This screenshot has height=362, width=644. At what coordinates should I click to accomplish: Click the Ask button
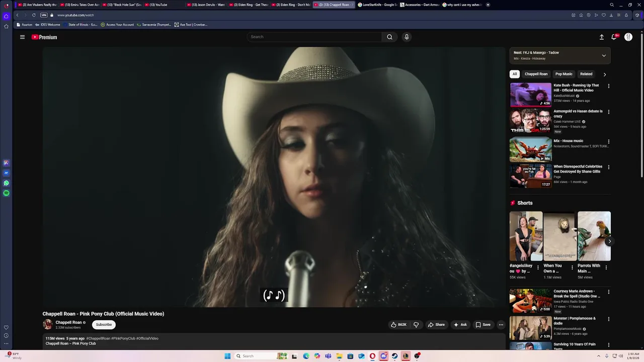[460, 325]
